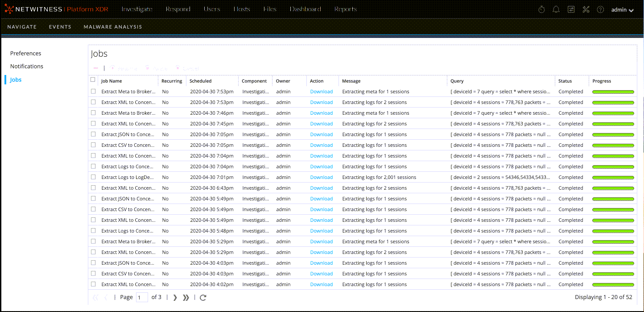
Task: Click progress bar of the first job
Action: tap(613, 92)
